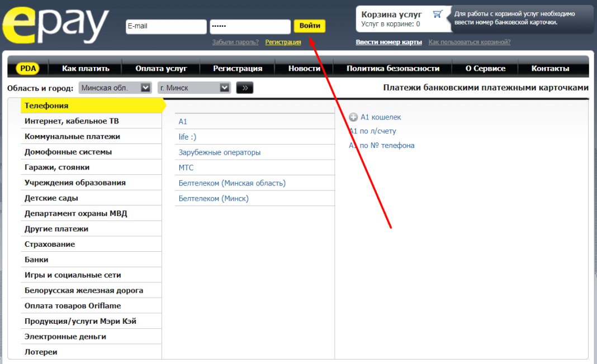Viewport: 597px width, 364px height.
Task: Focus the E-mail input field
Action: [x=166, y=26]
